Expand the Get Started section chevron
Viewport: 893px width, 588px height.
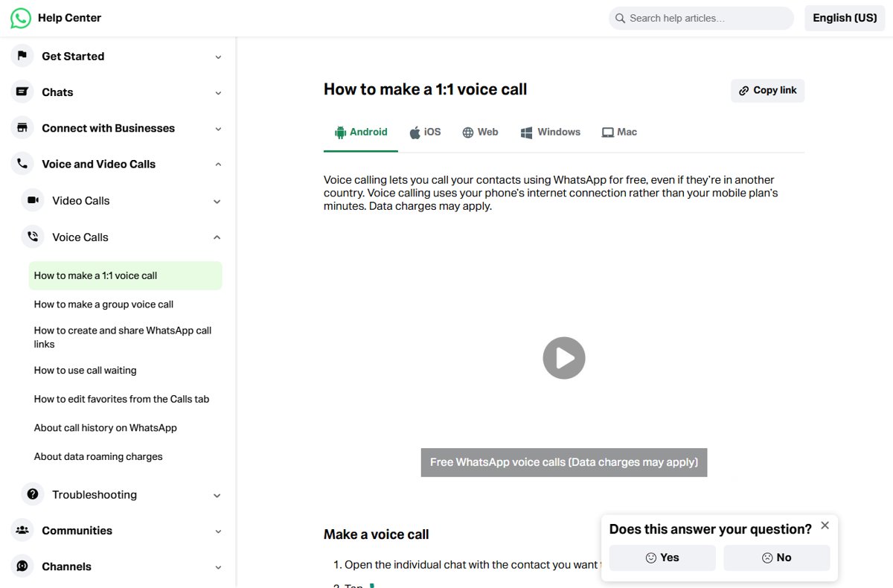[x=218, y=57]
